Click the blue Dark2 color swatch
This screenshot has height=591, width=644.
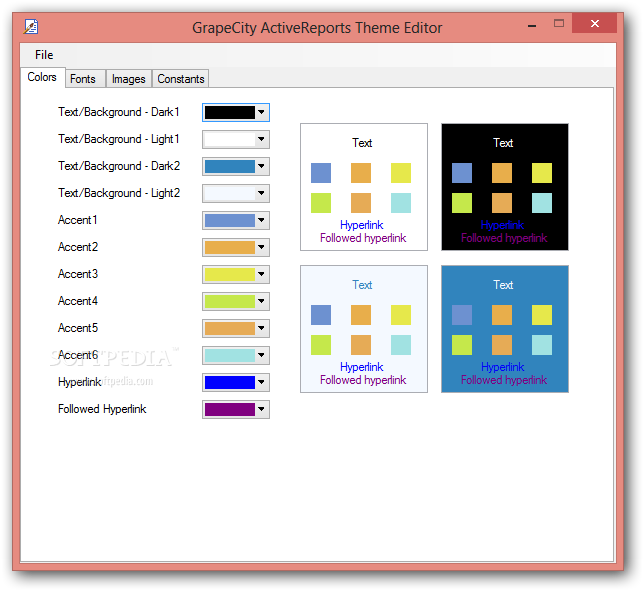coord(230,166)
